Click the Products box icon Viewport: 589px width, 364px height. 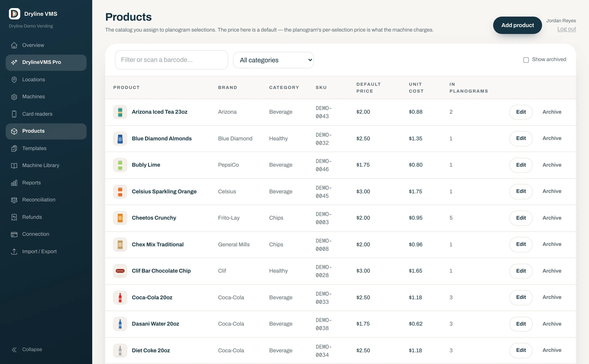click(14, 131)
